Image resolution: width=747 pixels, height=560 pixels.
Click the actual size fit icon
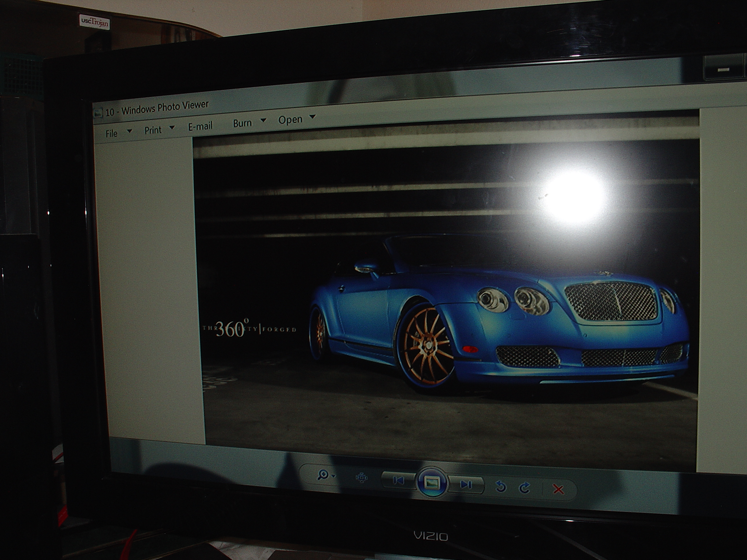(361, 478)
